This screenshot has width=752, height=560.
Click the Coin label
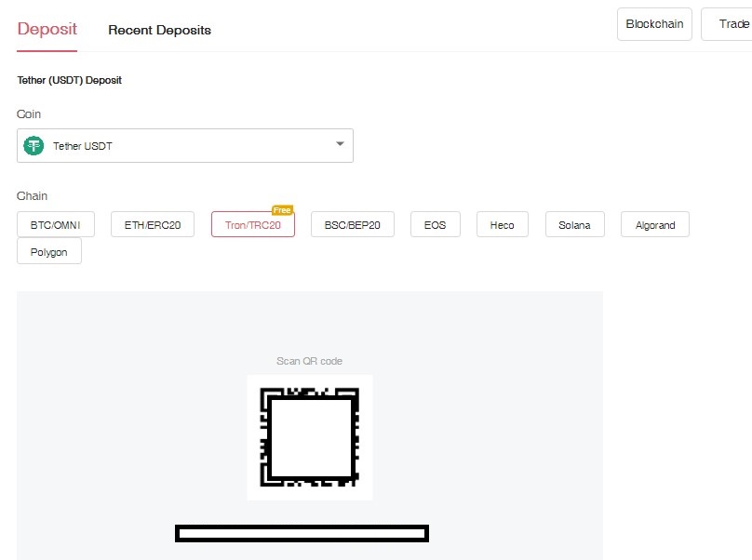29,114
